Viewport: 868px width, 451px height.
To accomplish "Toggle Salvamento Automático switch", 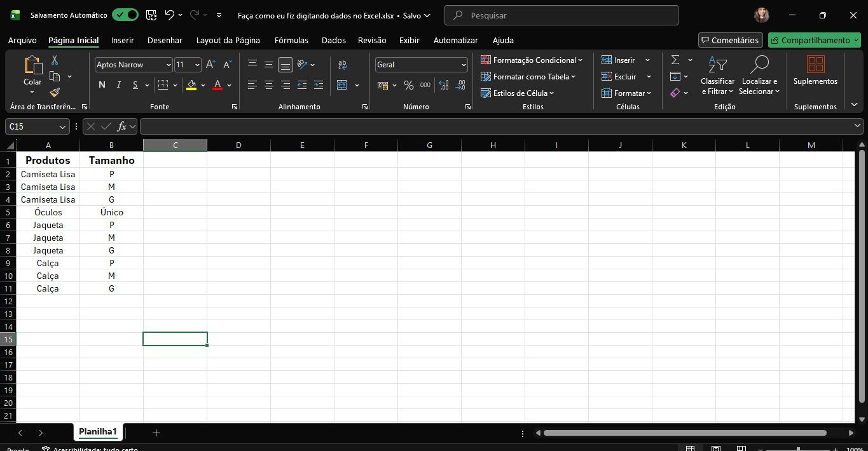I will (125, 15).
